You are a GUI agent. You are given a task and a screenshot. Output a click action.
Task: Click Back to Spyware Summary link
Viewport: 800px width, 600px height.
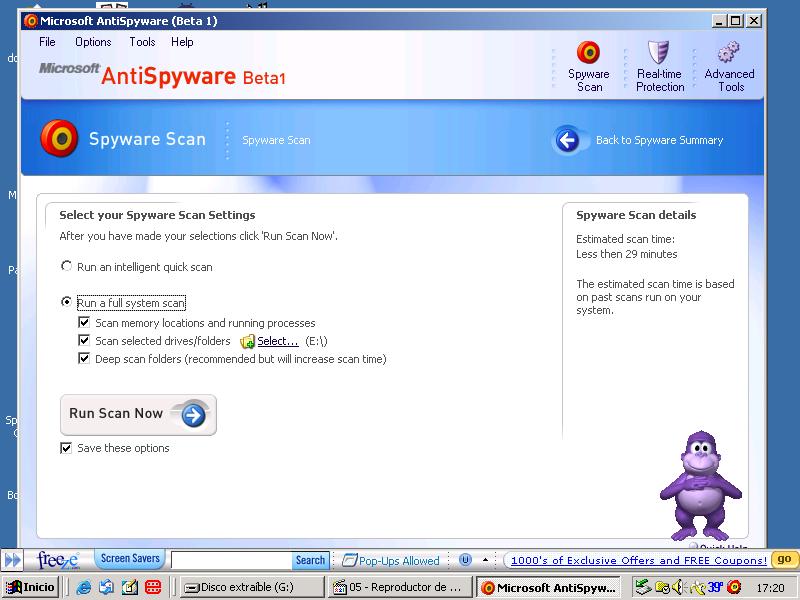(659, 140)
